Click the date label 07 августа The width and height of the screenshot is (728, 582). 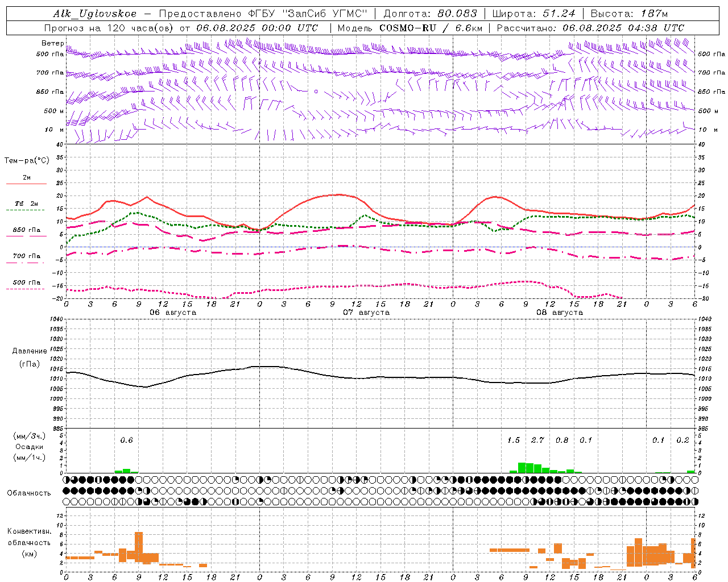(x=366, y=312)
